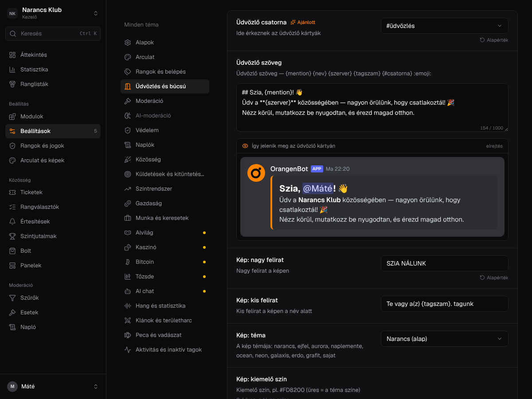Viewport: 532px width, 399px height.
Task: Click the Kép: kiemelő szín label
Action: (262, 379)
